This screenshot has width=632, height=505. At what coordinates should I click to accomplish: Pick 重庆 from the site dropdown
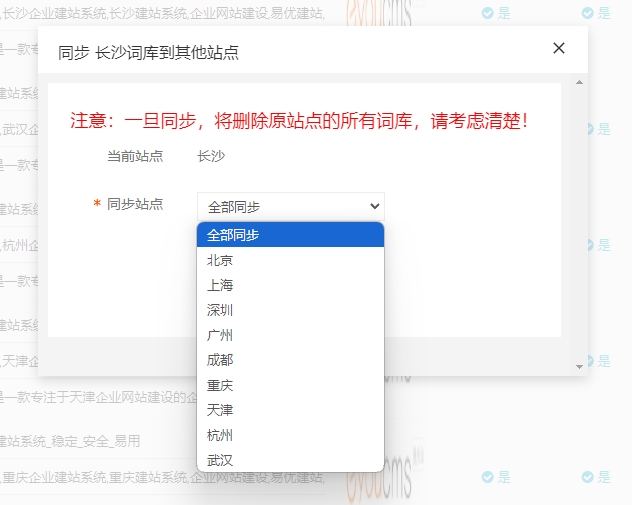coord(290,385)
